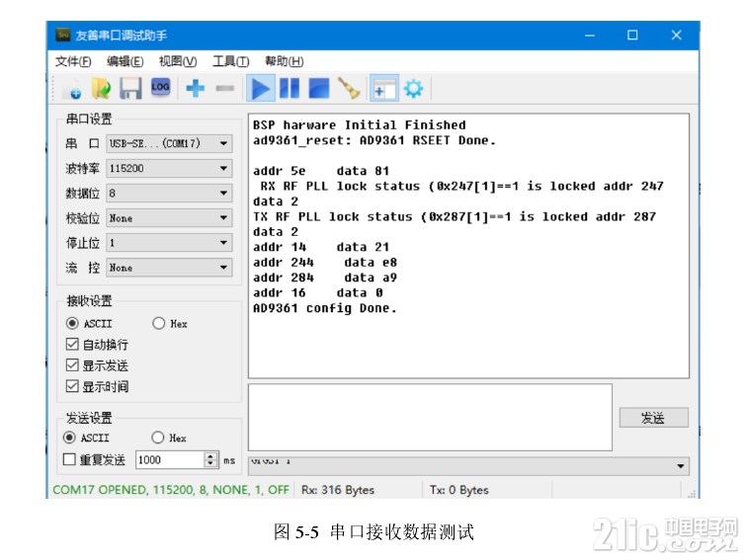Open the 串口 COM17 port dropdown
745x560 pixels.
(x=169, y=143)
